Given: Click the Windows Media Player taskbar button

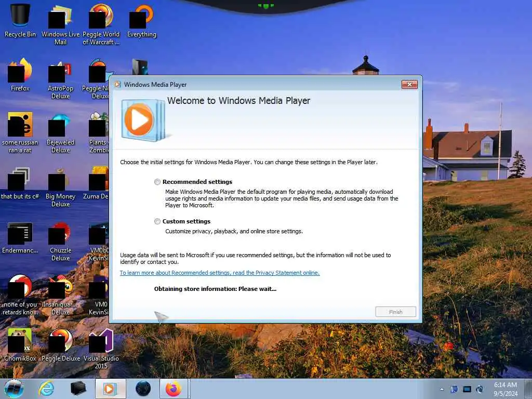Looking at the screenshot, I should point(110,389).
